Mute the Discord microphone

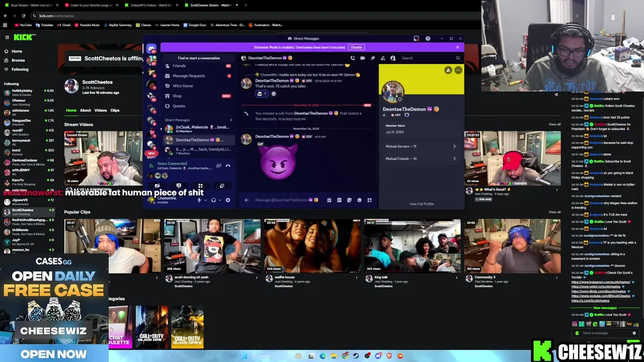[x=199, y=200]
